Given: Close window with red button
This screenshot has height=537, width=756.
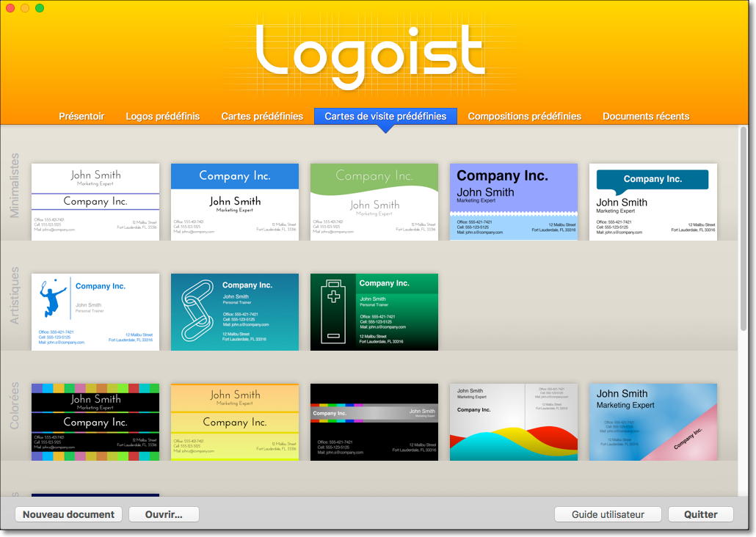Looking at the screenshot, I should click(10, 8).
